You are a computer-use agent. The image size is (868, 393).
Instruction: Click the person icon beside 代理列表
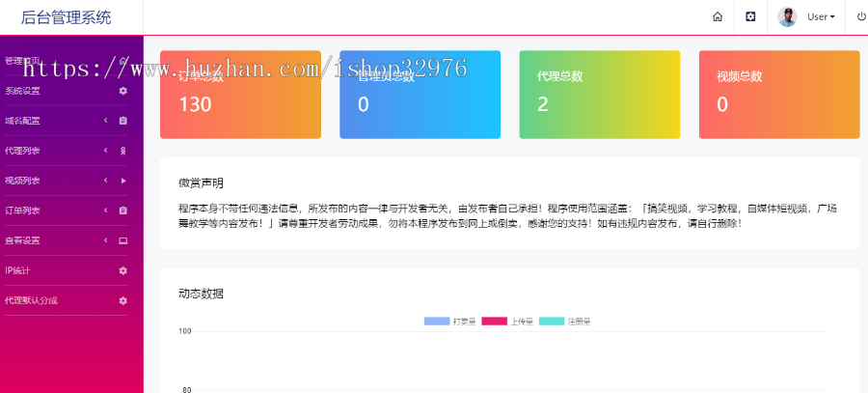122,151
